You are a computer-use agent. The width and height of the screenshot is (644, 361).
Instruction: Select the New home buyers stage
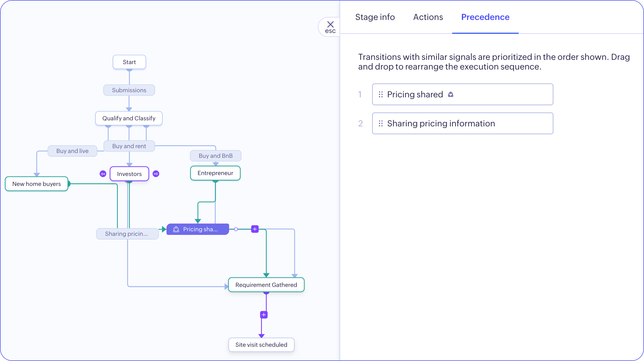(37, 184)
